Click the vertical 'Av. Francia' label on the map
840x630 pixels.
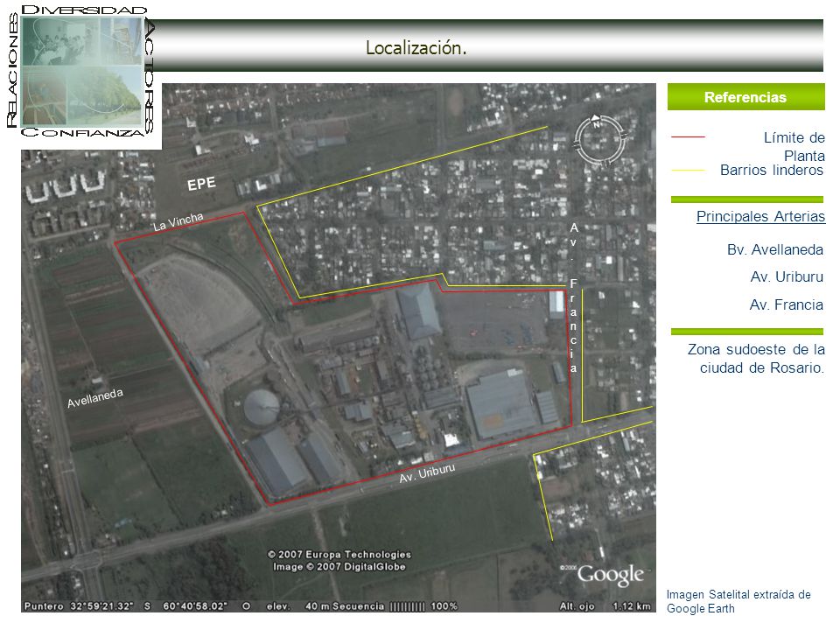pyautogui.click(x=574, y=297)
